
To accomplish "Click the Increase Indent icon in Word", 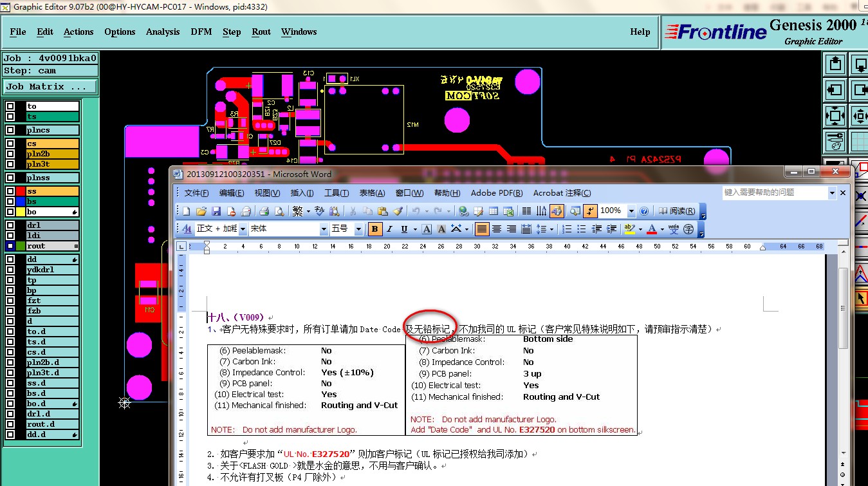I will click(x=611, y=229).
